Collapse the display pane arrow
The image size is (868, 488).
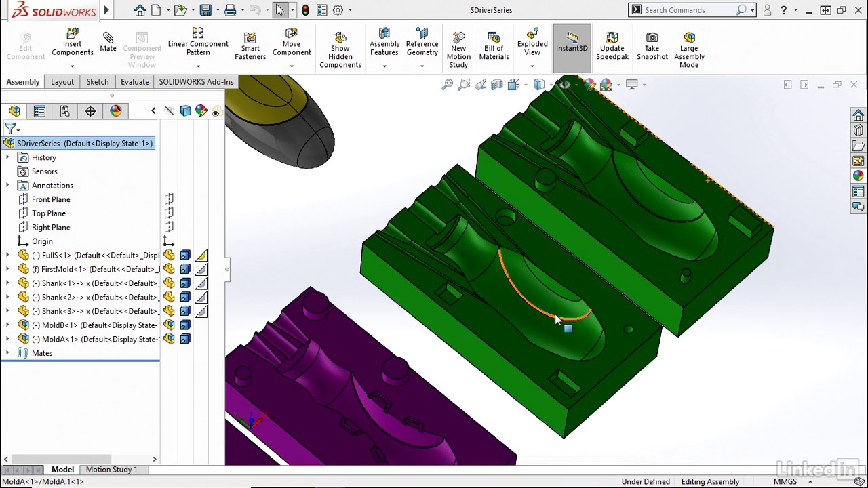[x=153, y=111]
